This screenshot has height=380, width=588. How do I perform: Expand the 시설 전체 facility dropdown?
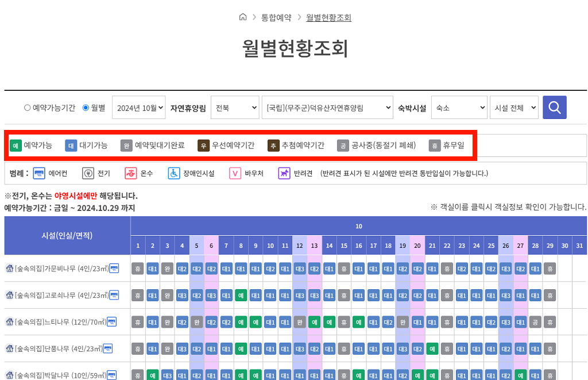(514, 107)
